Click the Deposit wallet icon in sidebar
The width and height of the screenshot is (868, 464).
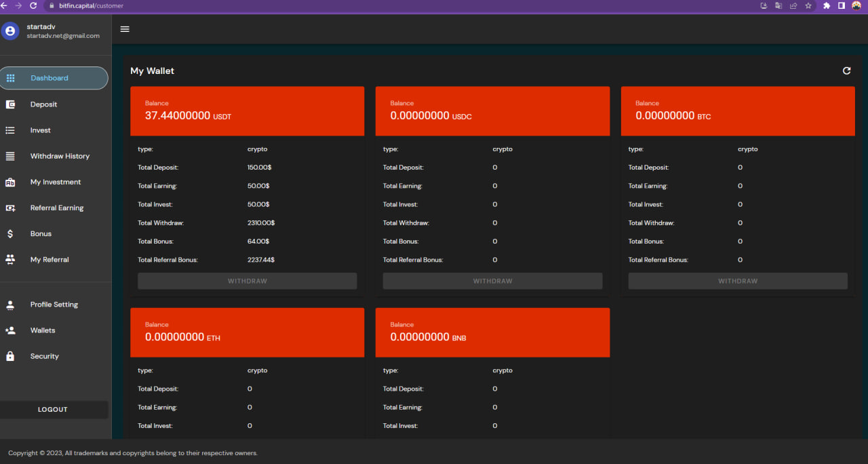[x=10, y=104]
